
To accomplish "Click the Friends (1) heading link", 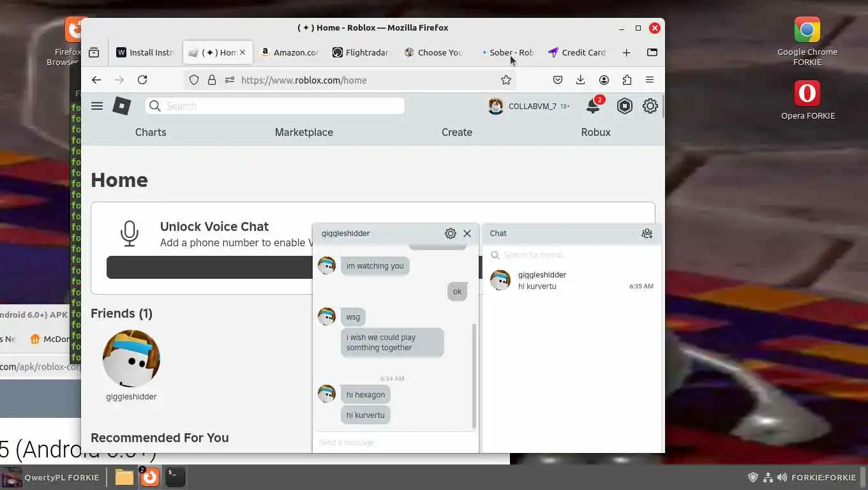I will click(x=121, y=313).
